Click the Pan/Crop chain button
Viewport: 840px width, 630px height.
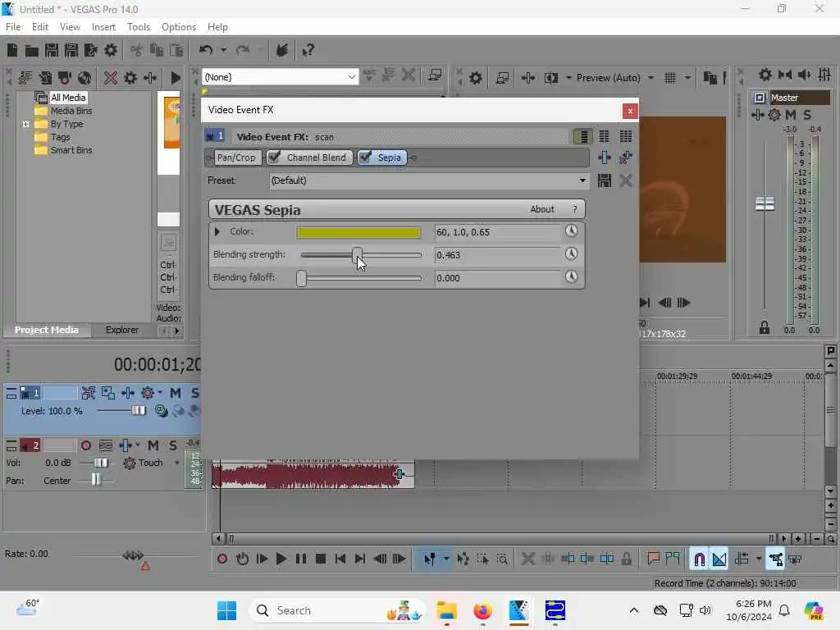point(236,157)
